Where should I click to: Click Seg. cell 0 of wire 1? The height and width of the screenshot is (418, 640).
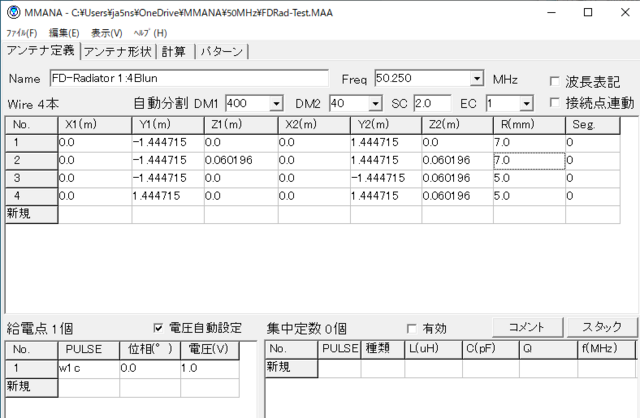point(593,142)
